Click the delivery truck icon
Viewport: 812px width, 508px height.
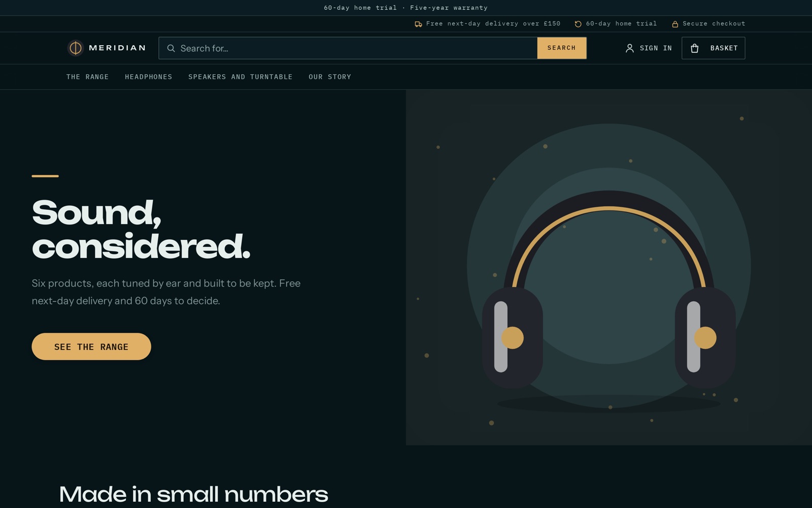click(x=418, y=24)
